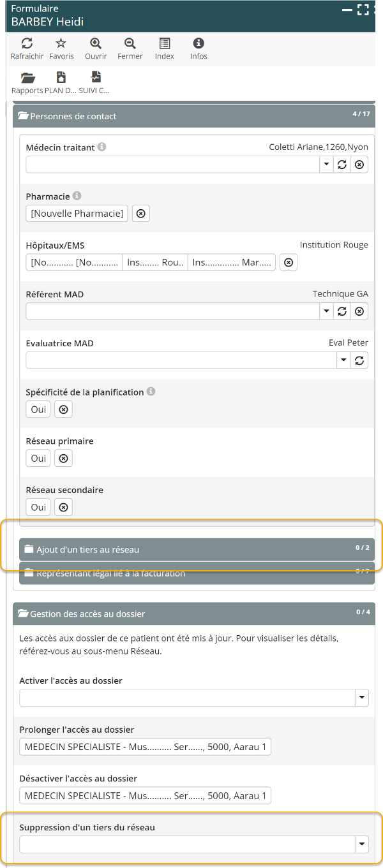Click Oui under Spécificité de la planification
Screen dimensions: 383x868
coord(38,409)
